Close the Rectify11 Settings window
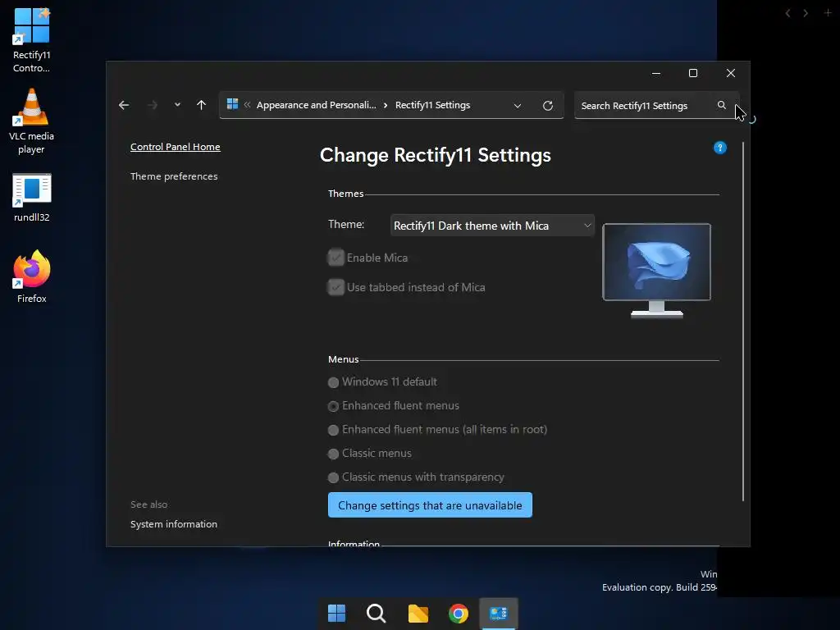The height and width of the screenshot is (630, 840). pos(731,73)
